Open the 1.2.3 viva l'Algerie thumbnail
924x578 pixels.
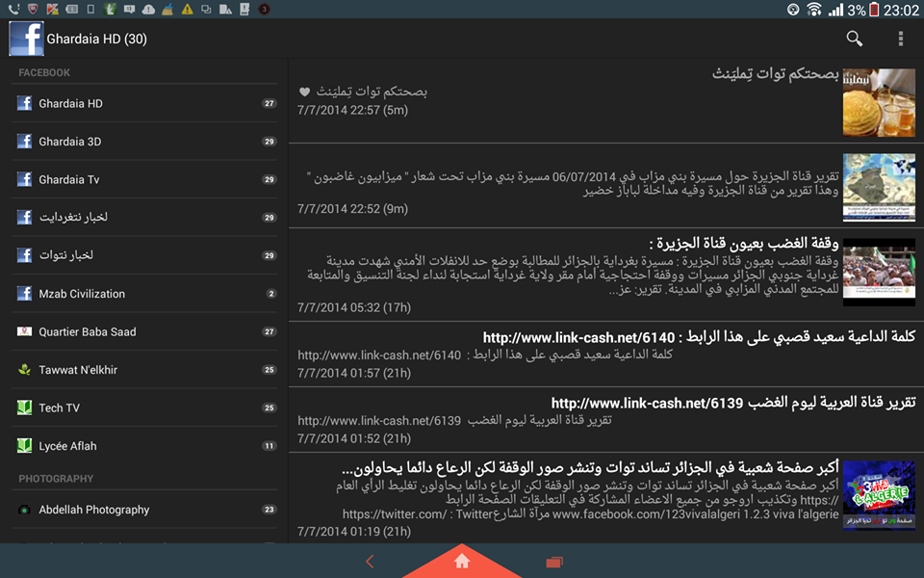tap(879, 495)
